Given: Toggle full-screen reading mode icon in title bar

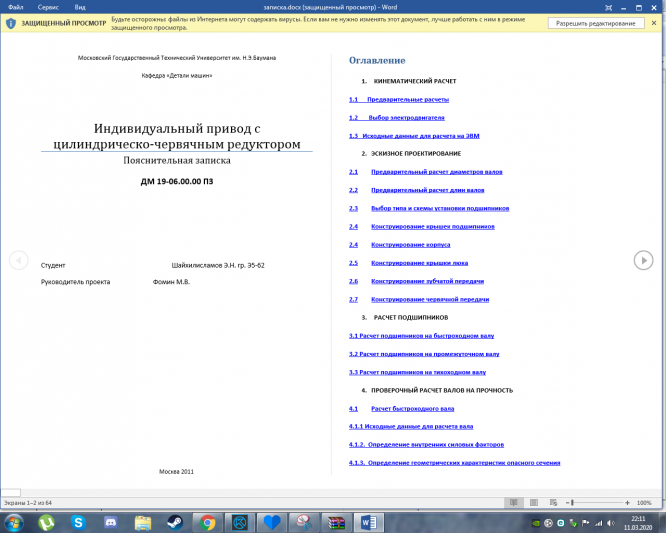Looking at the screenshot, I should coord(609,8).
